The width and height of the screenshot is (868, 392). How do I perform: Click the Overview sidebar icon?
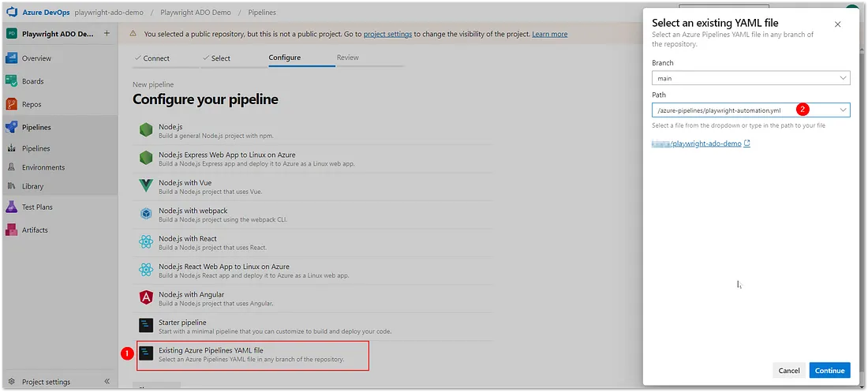[12, 58]
